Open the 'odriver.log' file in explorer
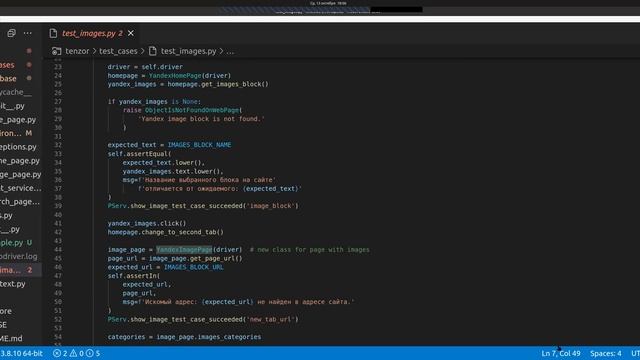The width and height of the screenshot is (640, 360). click(x=18, y=256)
